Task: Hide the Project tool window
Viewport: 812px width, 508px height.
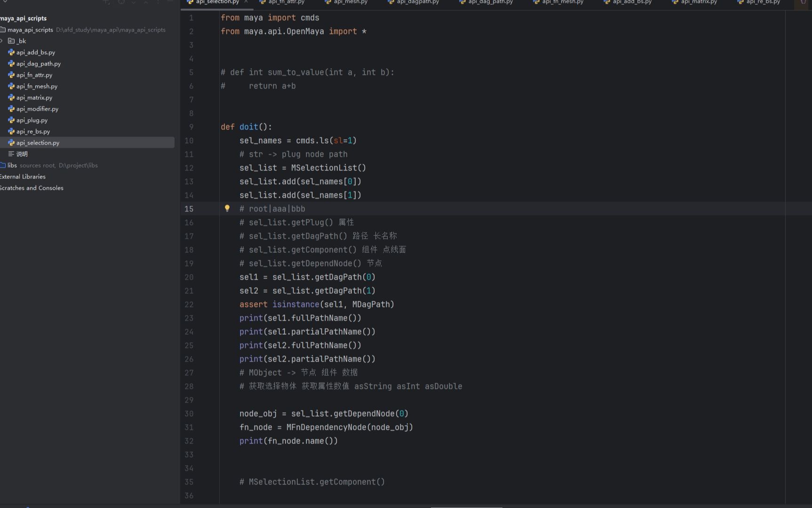Action: point(170,3)
